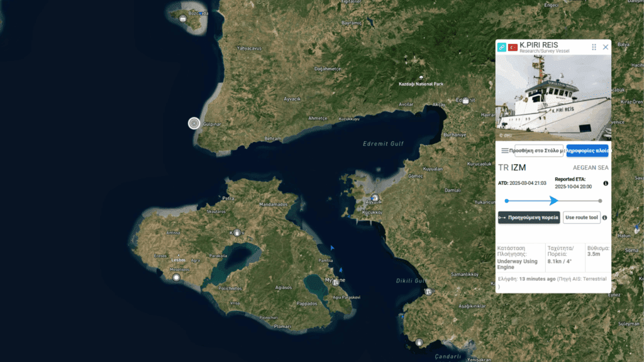Click the info icon beside Use route tool
The height and width of the screenshot is (362, 644).
(605, 217)
